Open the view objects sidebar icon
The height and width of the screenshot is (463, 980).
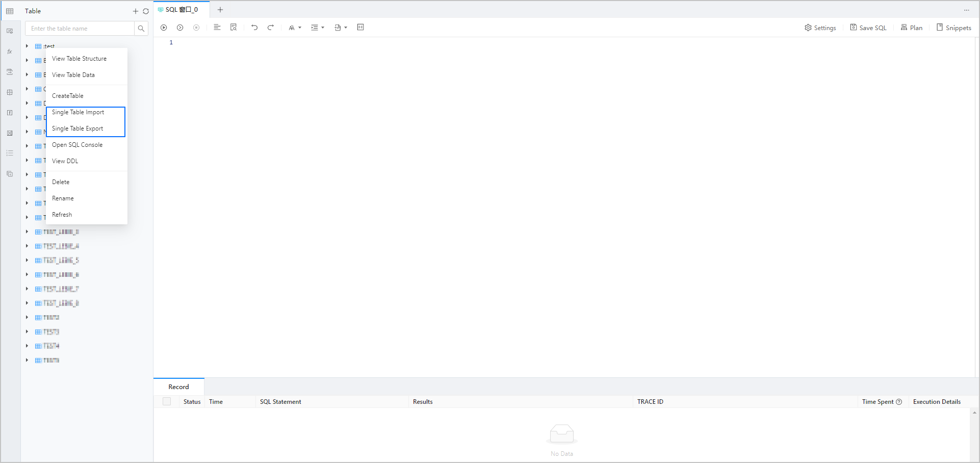[x=10, y=31]
